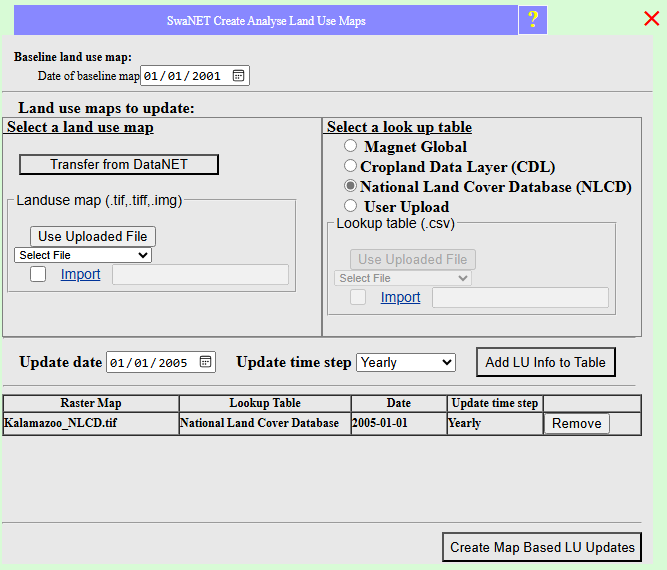Click landuse map Use Uploaded File button
Viewport: 667px width, 570px height.
93,236
